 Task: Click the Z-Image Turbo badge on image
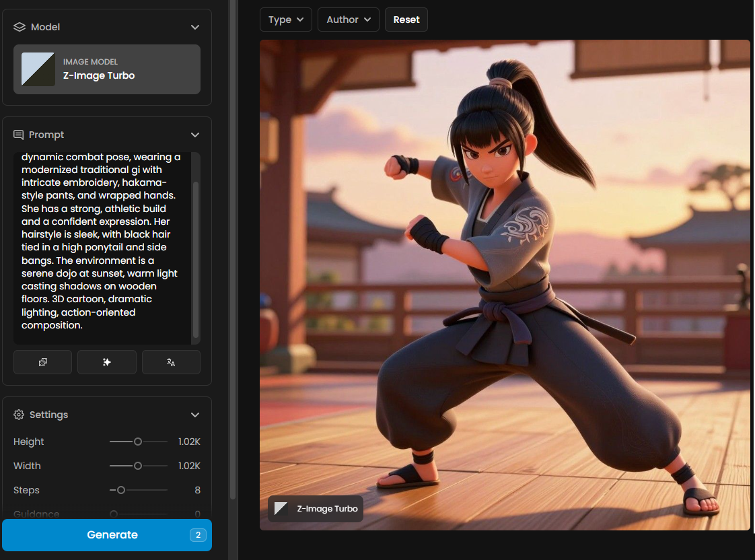coord(316,509)
